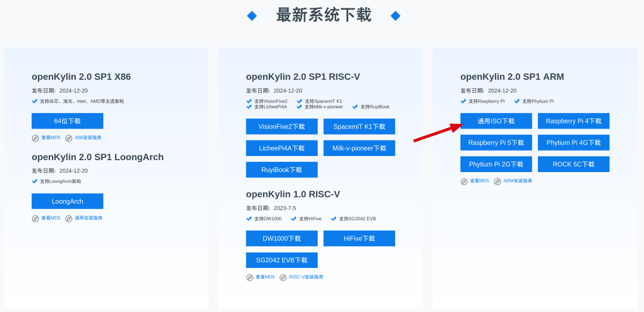Download the ROCK 5C image
The width and height of the screenshot is (644, 312).
point(574,164)
